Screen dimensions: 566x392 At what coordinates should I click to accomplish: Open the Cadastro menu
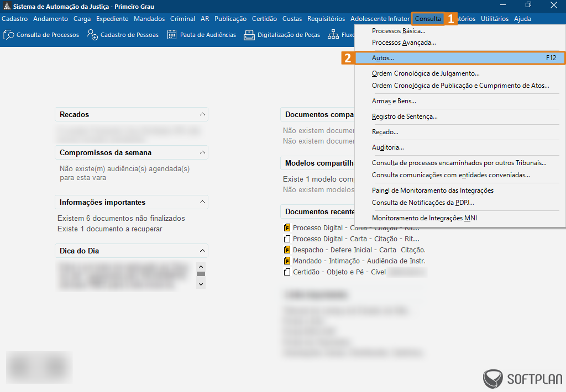coord(15,19)
